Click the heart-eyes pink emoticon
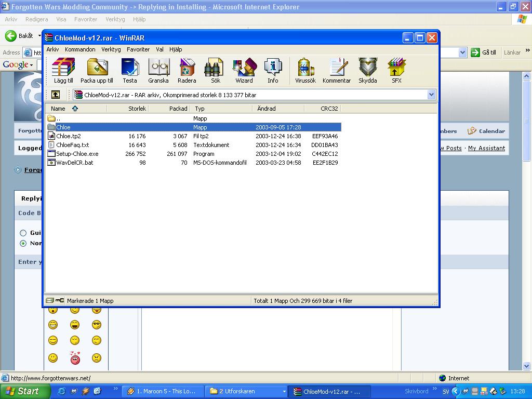532x399 pixels. tap(75, 357)
